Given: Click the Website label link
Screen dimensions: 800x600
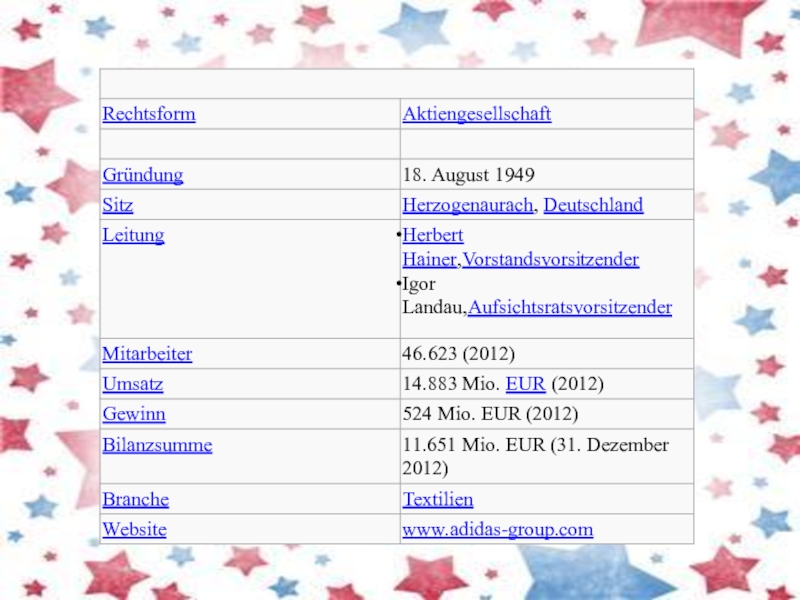Looking at the screenshot, I should click(x=134, y=530).
